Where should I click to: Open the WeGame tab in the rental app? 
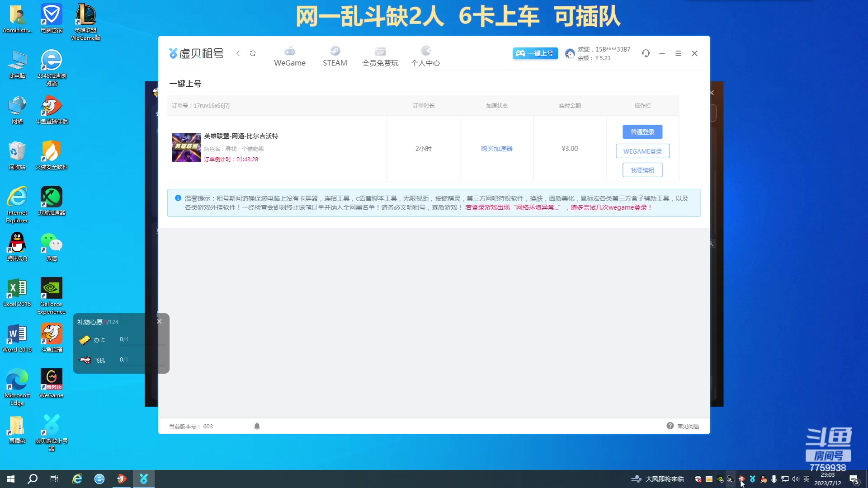coord(289,56)
